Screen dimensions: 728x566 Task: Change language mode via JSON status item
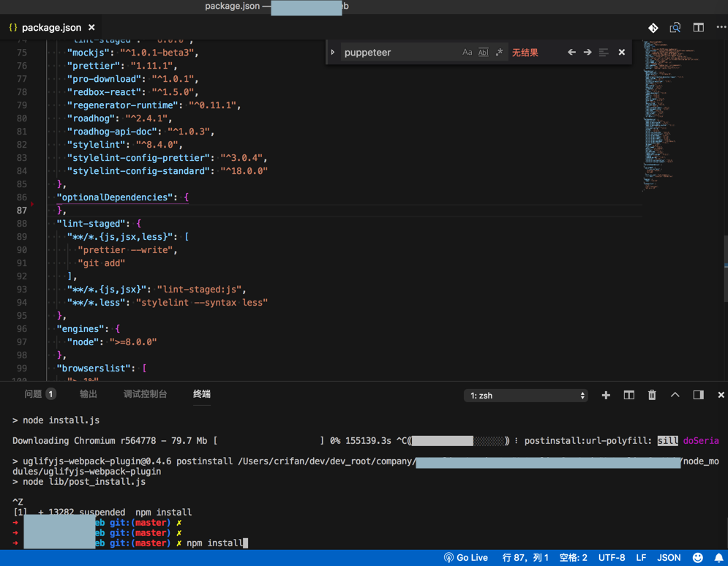669,558
